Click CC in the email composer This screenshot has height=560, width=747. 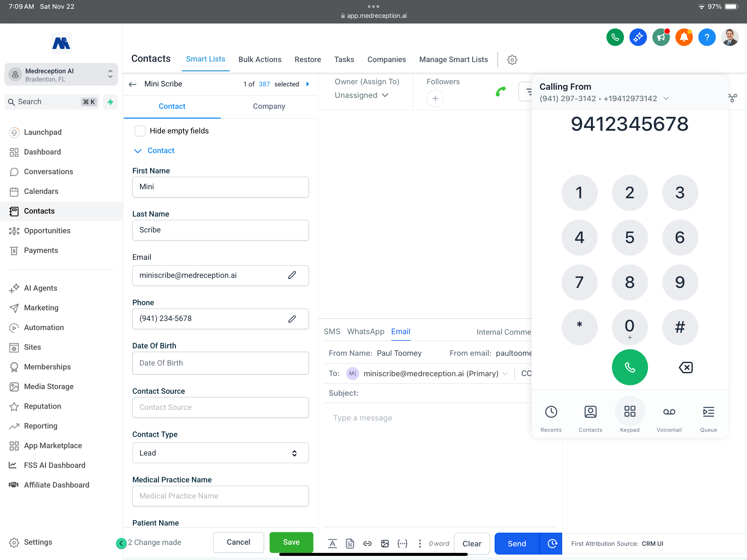526,374
